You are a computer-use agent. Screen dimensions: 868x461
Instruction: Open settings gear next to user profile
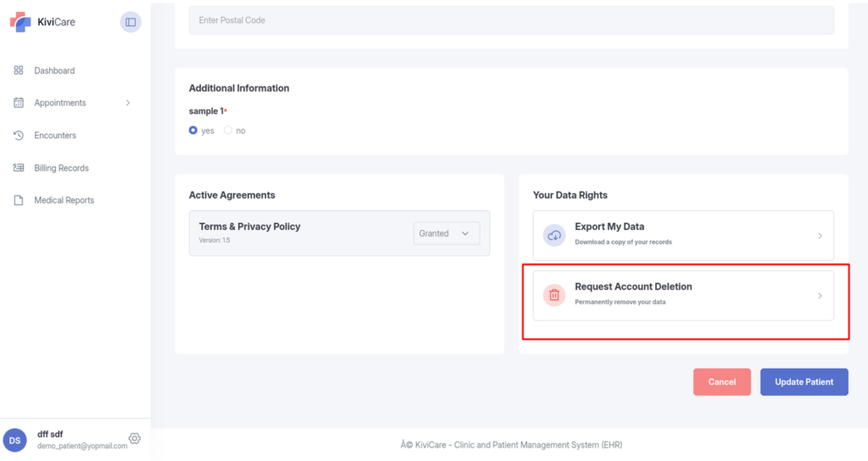(135, 438)
